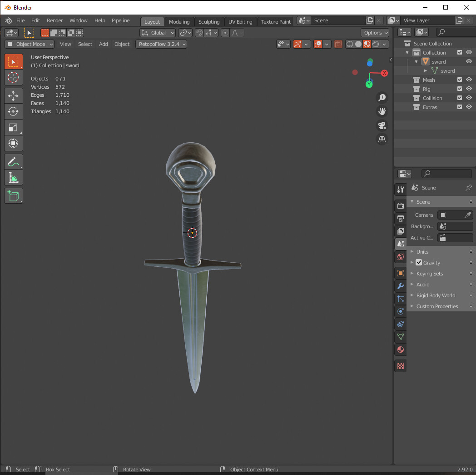Open the Object Mode dropdown
The image size is (476, 475).
point(29,44)
